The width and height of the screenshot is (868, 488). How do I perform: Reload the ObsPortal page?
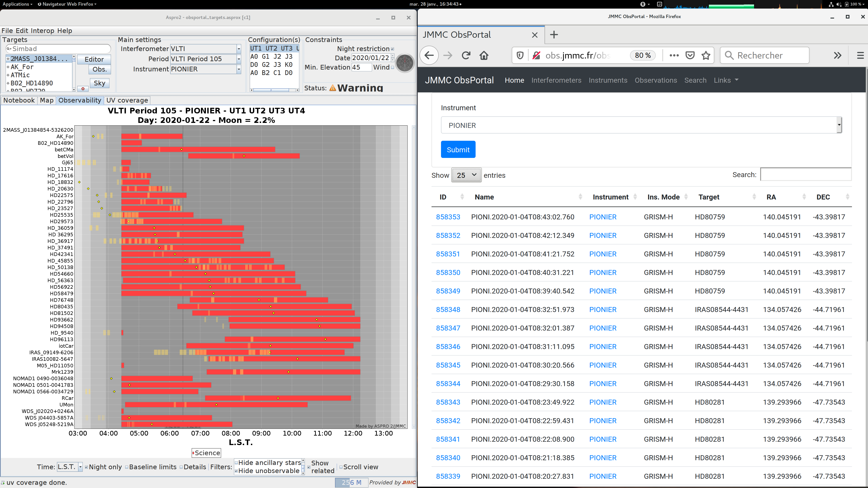[466, 55]
